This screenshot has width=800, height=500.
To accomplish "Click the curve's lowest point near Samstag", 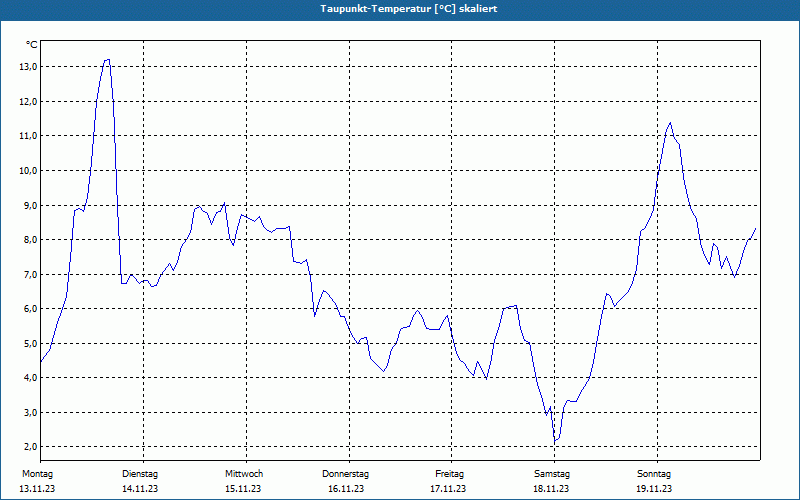I will point(555,441).
